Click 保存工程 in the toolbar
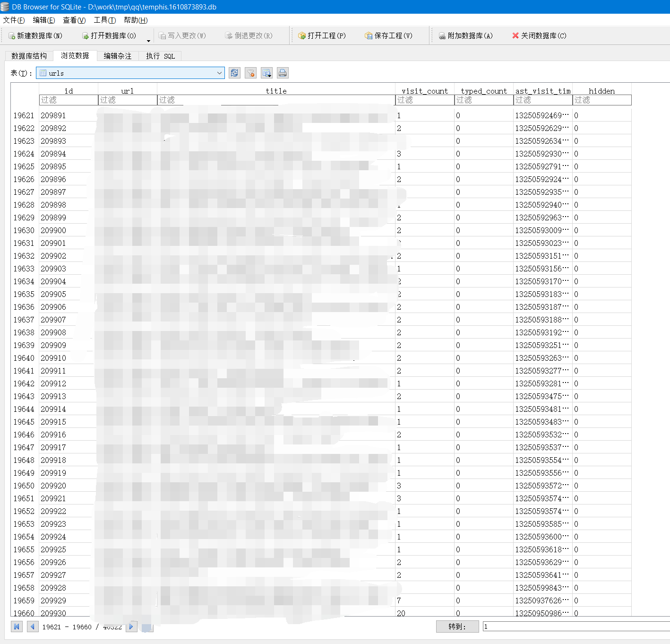The width and height of the screenshot is (670, 644). [x=389, y=36]
